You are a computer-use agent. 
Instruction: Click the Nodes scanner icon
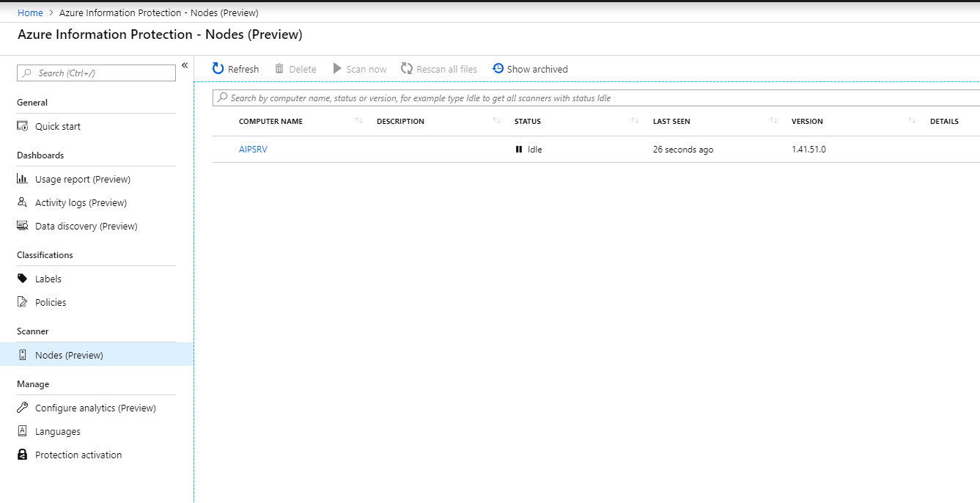tap(23, 355)
